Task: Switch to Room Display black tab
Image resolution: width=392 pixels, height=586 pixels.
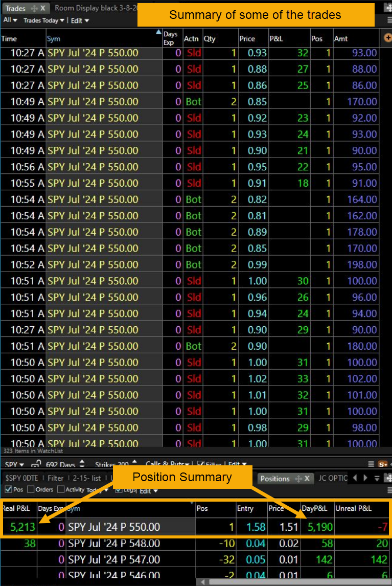Action: coord(96,8)
